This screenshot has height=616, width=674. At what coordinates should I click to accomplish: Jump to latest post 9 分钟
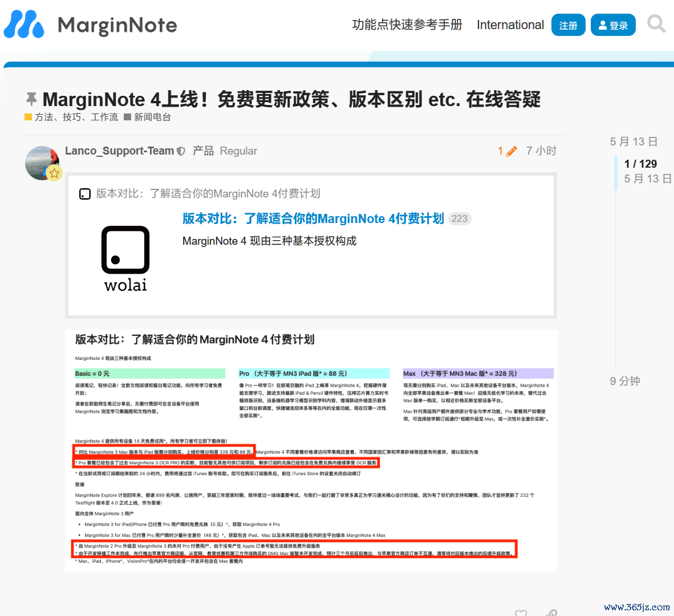[x=625, y=381]
